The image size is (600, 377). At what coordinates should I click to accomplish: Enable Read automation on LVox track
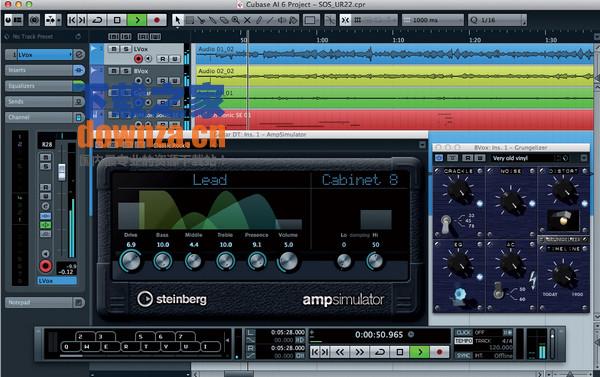(x=163, y=59)
